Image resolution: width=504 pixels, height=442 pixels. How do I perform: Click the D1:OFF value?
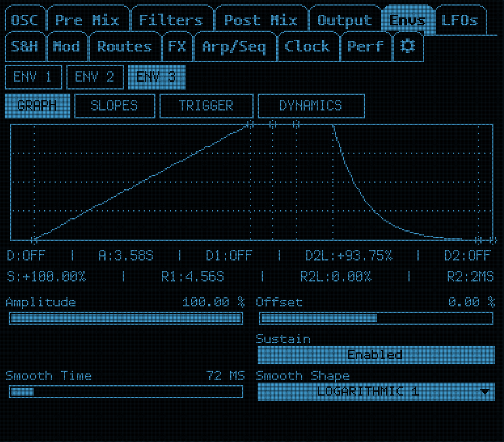click(229, 256)
